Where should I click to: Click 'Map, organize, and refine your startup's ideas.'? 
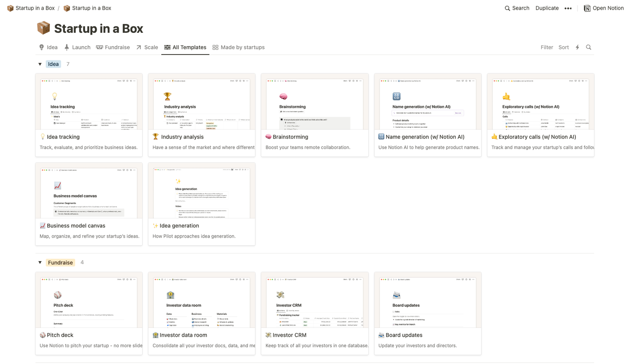(89, 236)
